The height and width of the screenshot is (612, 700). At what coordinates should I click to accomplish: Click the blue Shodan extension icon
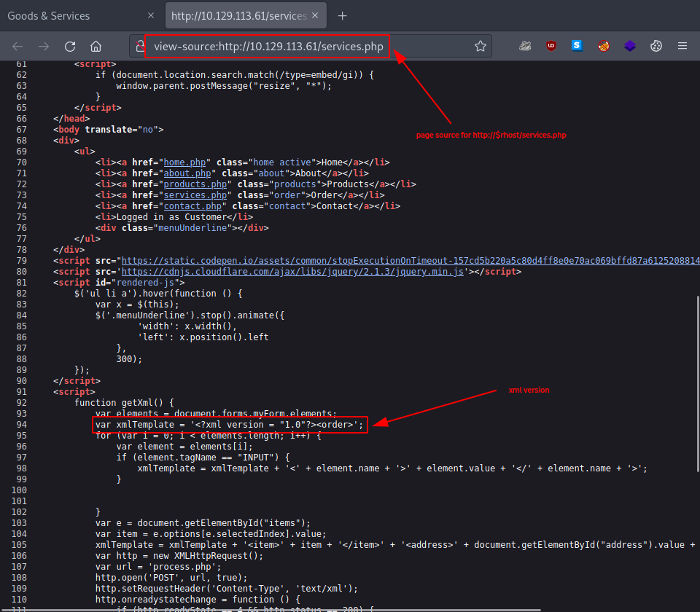pyautogui.click(x=577, y=45)
